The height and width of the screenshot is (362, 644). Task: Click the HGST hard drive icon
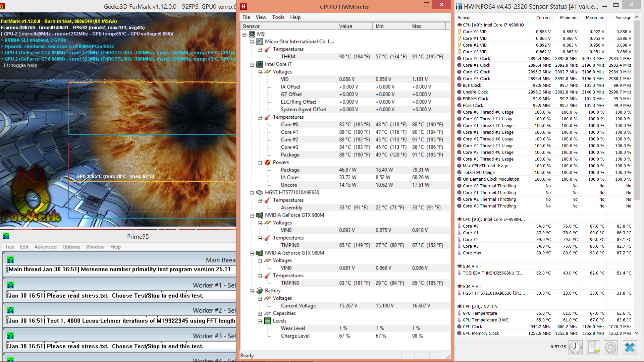coord(260,192)
